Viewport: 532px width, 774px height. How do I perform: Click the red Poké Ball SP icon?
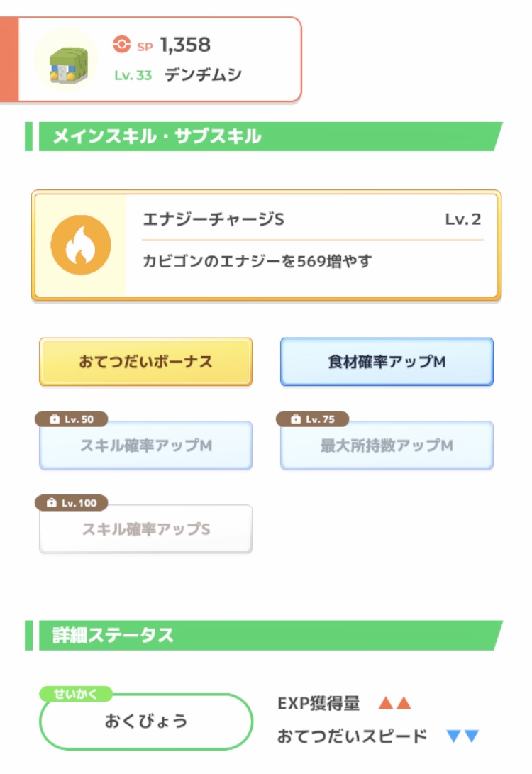pos(122,45)
